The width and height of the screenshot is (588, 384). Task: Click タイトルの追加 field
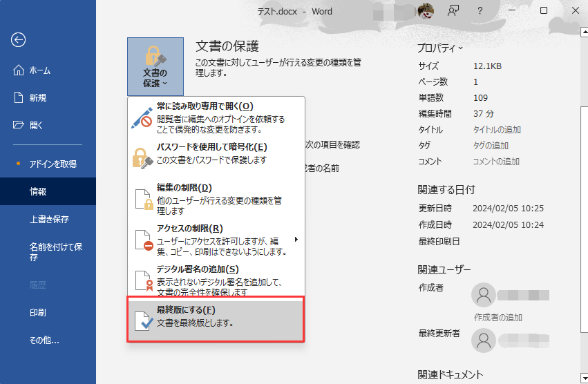pyautogui.click(x=497, y=130)
